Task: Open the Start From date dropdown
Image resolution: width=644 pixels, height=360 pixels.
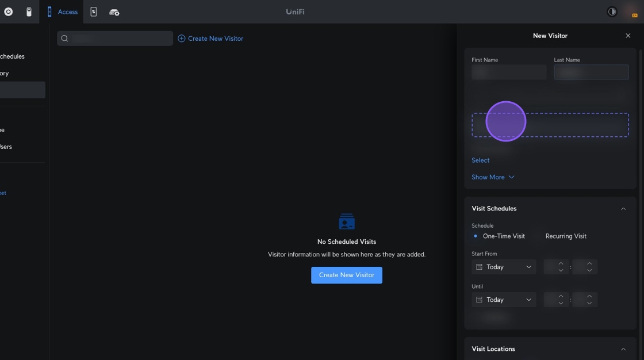Action: (x=504, y=267)
